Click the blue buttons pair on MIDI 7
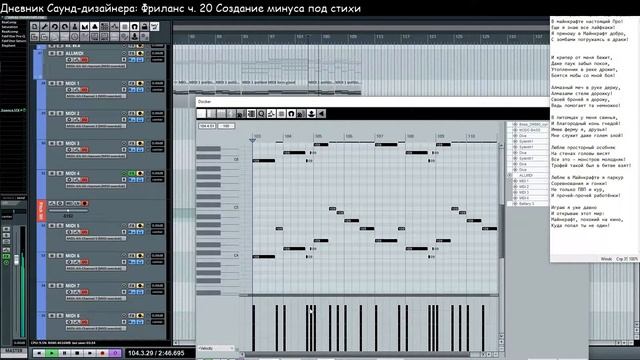 pos(136,292)
